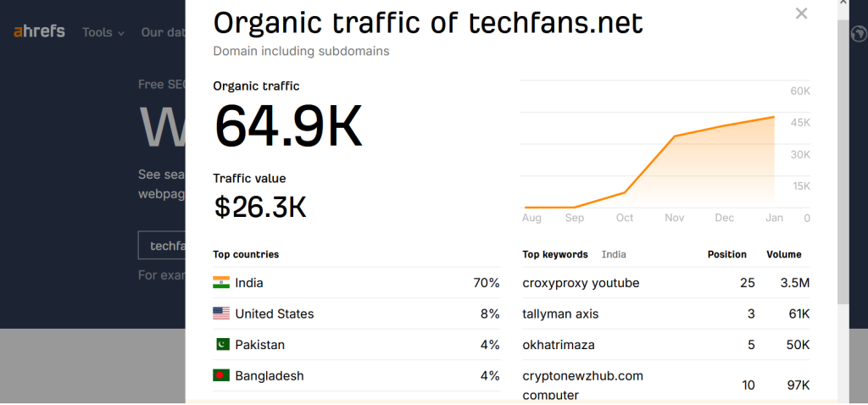Click the 'cryptonewzhub.com computer' keyword
Screen dimensions: 868x405
coord(583,386)
